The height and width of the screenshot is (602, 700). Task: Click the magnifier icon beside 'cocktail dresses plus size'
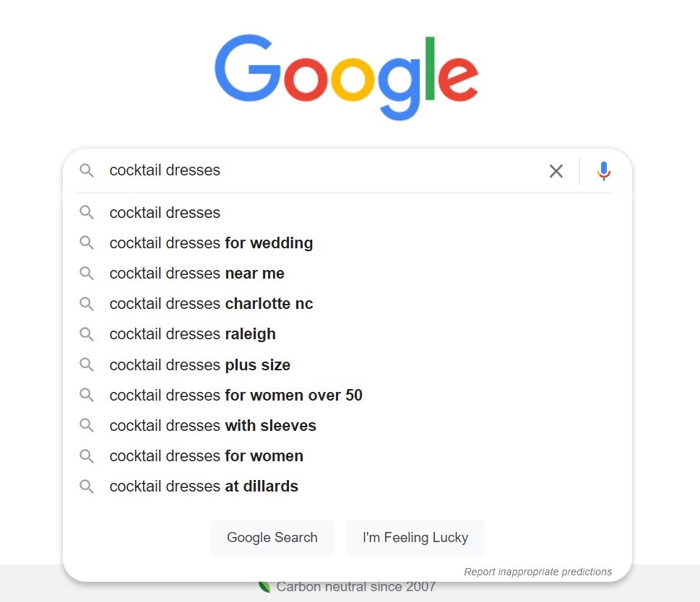pos(87,365)
